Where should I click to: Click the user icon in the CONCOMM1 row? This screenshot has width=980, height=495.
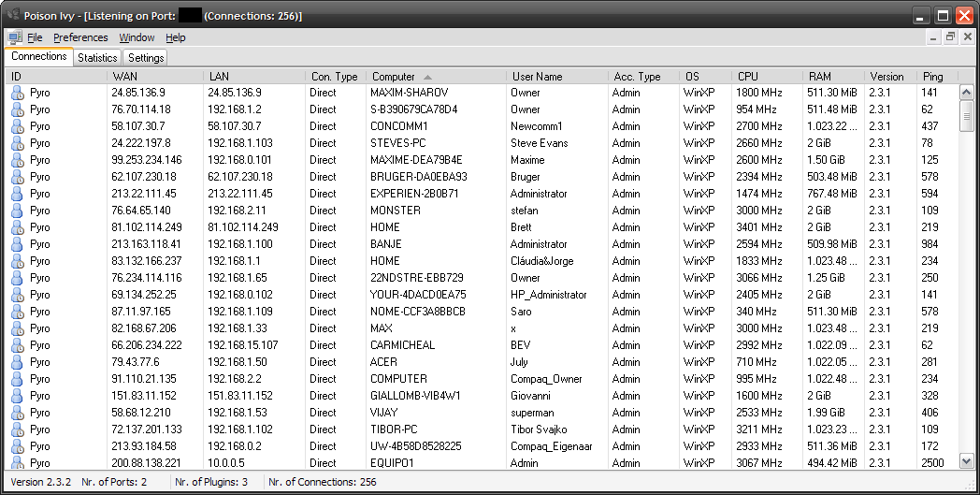tap(18, 126)
